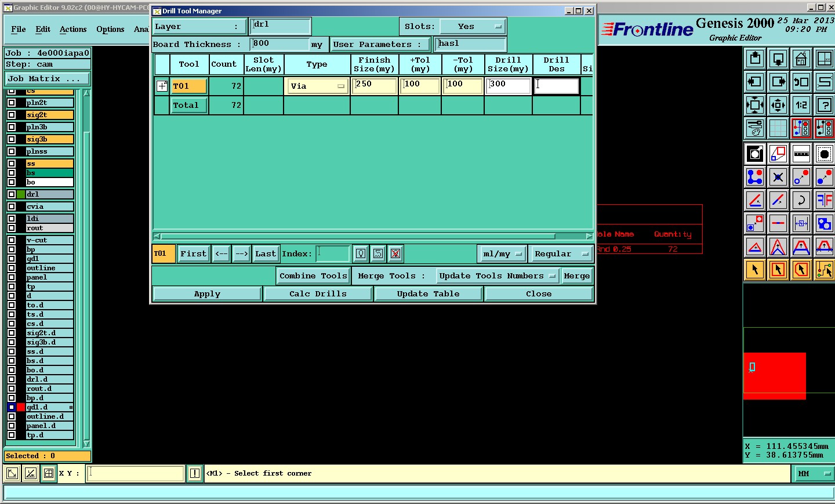The width and height of the screenshot is (835, 504).
Task: Click the pan down arrow icon
Action: coord(778,59)
